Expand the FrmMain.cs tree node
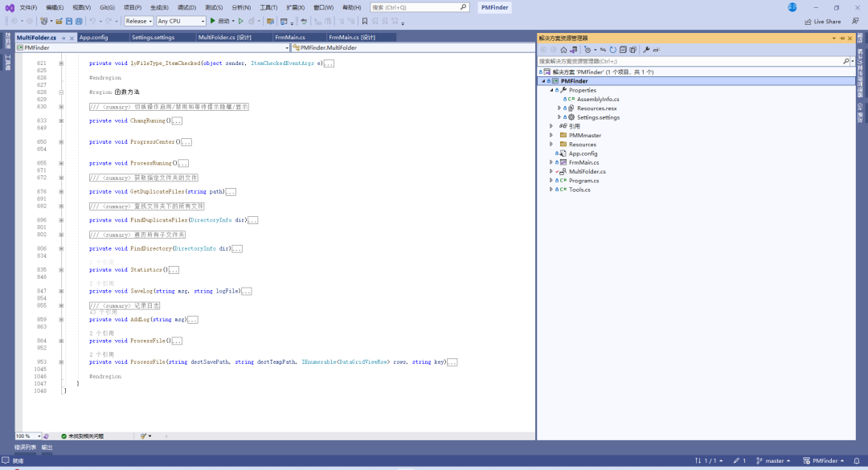Image resolution: width=868 pixels, height=470 pixels. click(551, 163)
